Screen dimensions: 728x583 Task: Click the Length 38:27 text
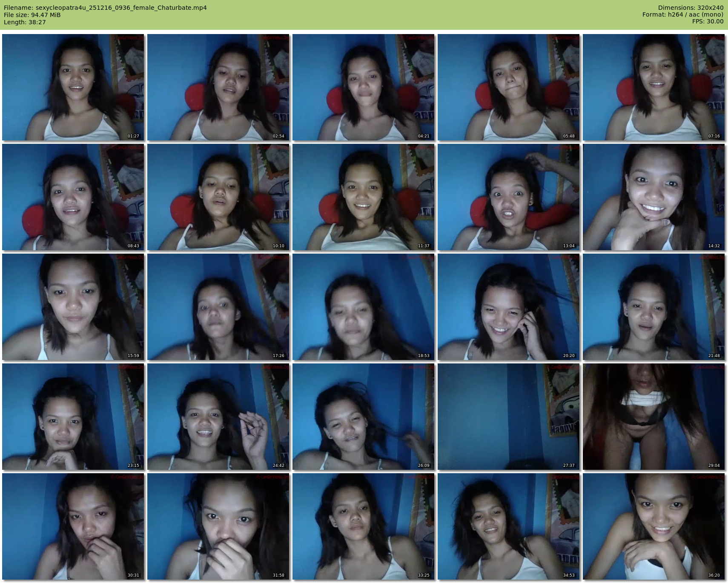pos(25,22)
